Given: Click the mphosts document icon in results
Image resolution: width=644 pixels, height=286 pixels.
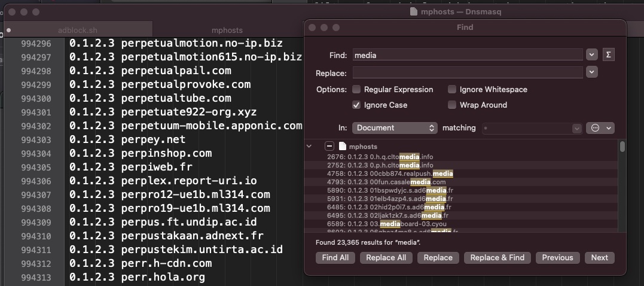Looking at the screenshot, I should (343, 146).
